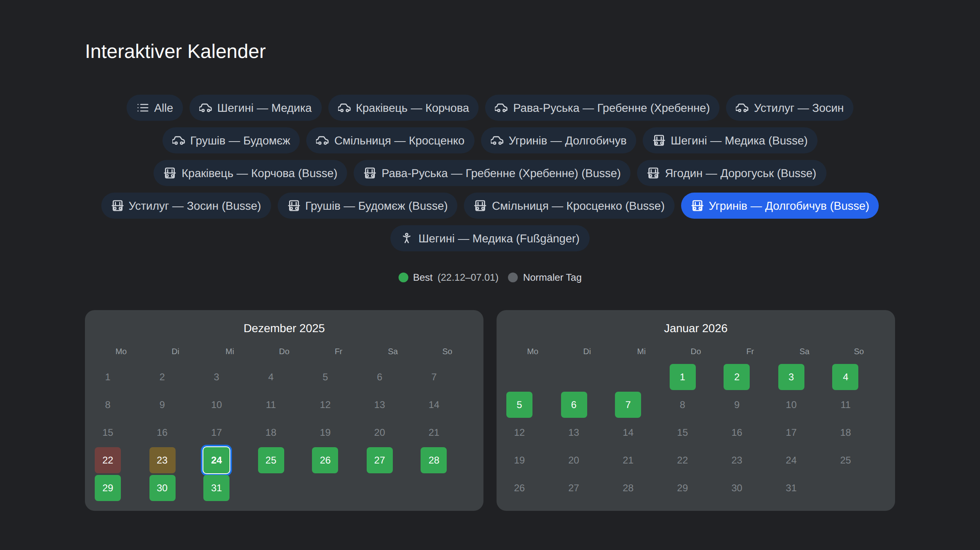Toggle the Рава-Руська — Гребенне (Хребенне) car filter
Screen dimensions: 980x550
pos(602,108)
